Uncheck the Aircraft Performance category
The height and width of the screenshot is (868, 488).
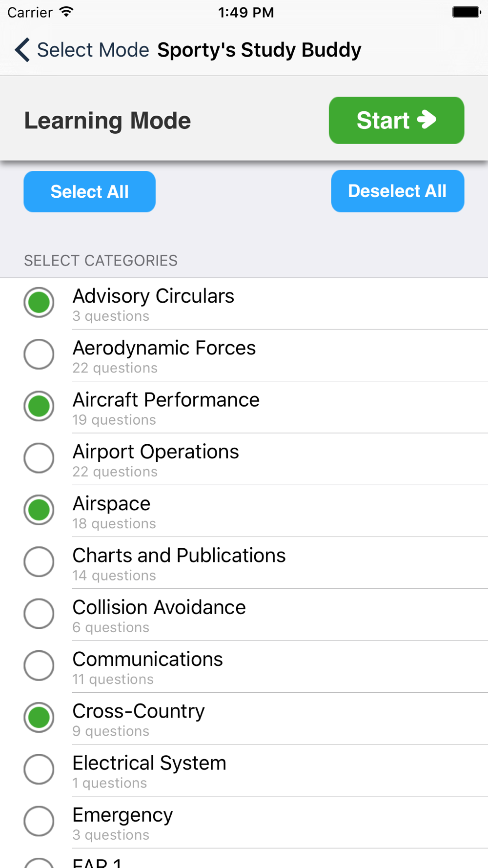point(39,406)
